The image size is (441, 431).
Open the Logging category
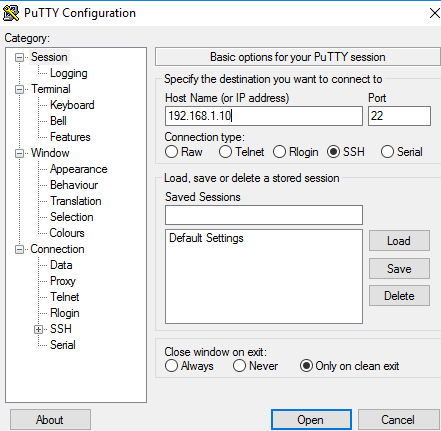[x=69, y=73]
